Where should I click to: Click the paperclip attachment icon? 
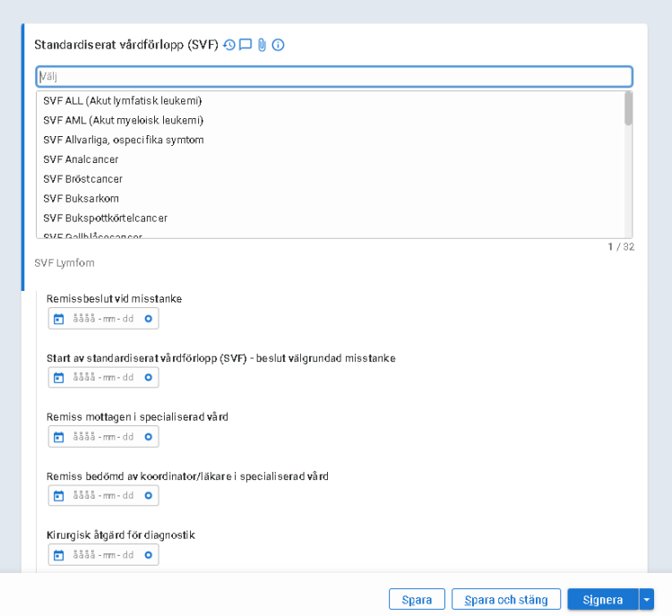[262, 45]
